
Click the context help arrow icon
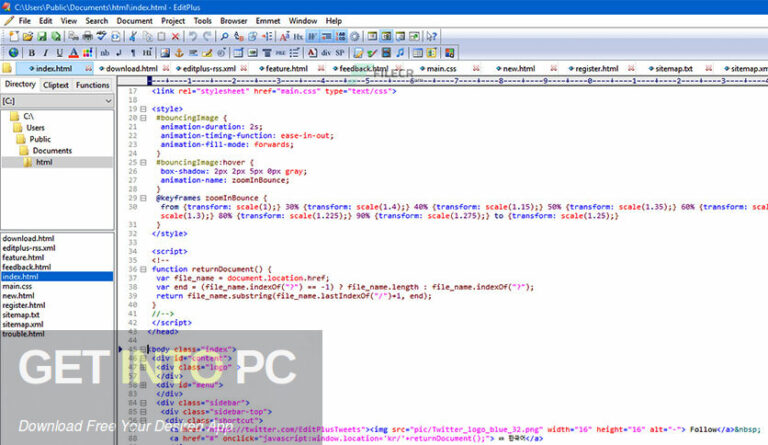coord(431,36)
